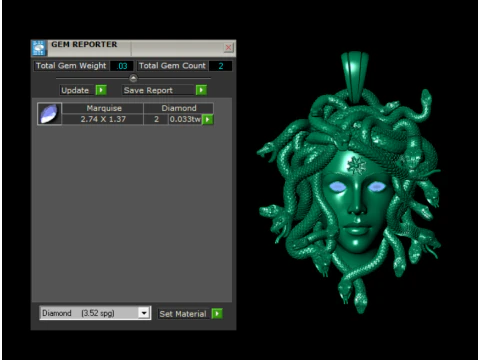This screenshot has width=480, height=360.
Task: Click the Set Material button
Action: [184, 314]
